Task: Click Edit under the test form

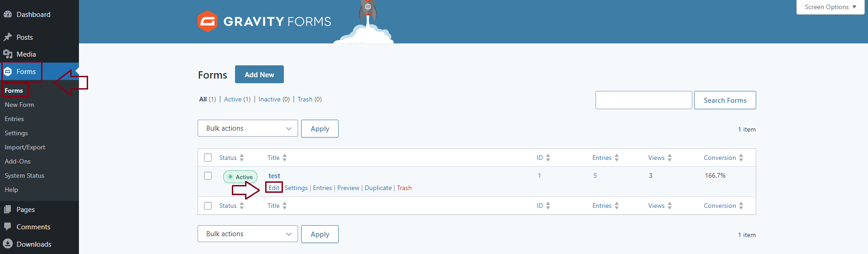Action: pyautogui.click(x=274, y=188)
